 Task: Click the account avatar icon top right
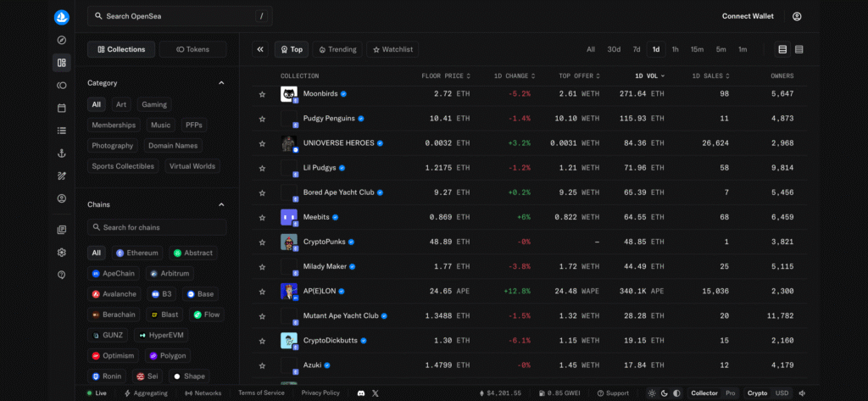(x=797, y=16)
